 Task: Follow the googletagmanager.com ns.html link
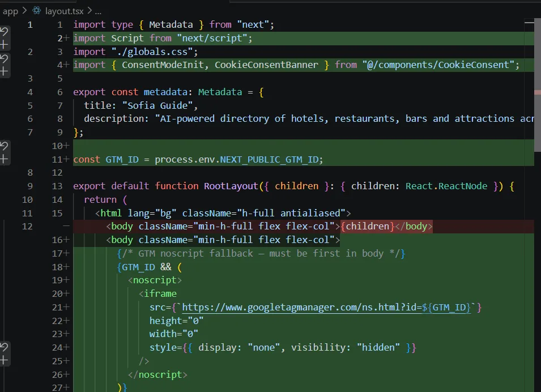click(326, 307)
